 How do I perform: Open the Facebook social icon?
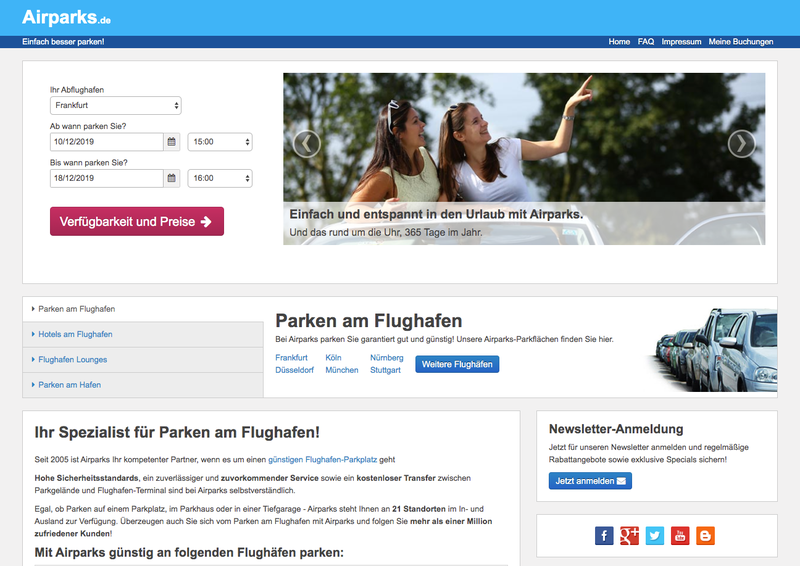pos(604,536)
